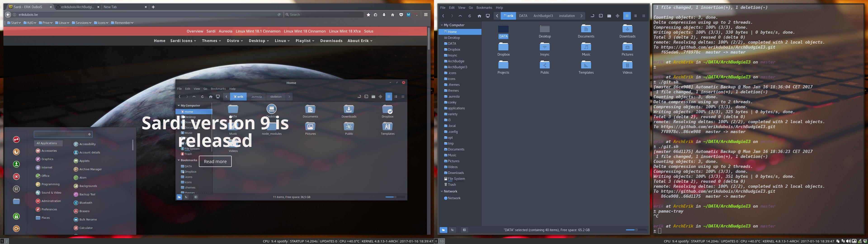Click the target-shaped toolbar icon in the right file manager
Screen dimensions: 868x244
[618, 16]
